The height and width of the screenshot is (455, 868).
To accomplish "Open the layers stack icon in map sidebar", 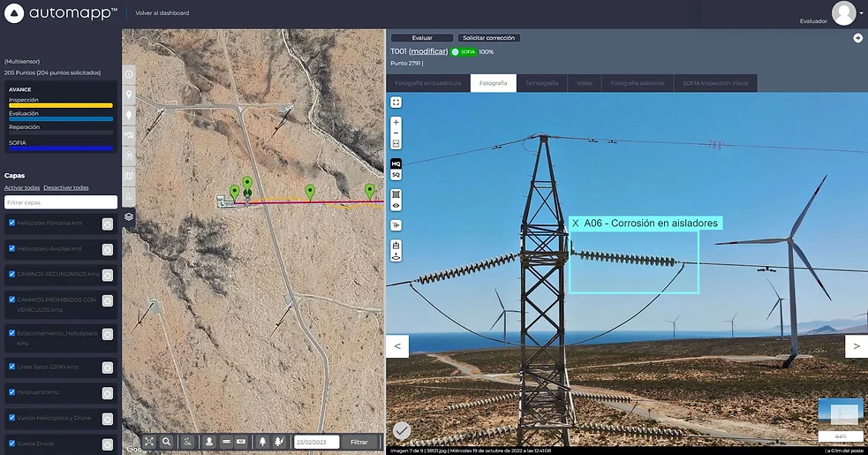I will 128,216.
